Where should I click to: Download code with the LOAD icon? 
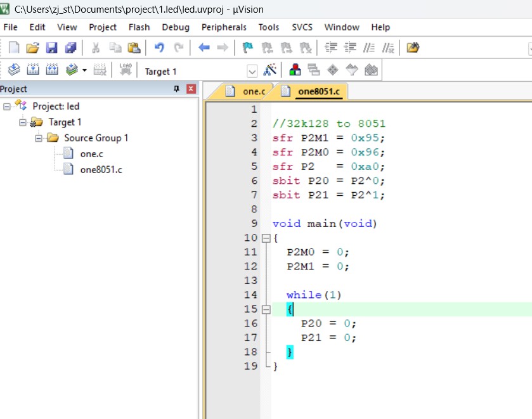(126, 69)
